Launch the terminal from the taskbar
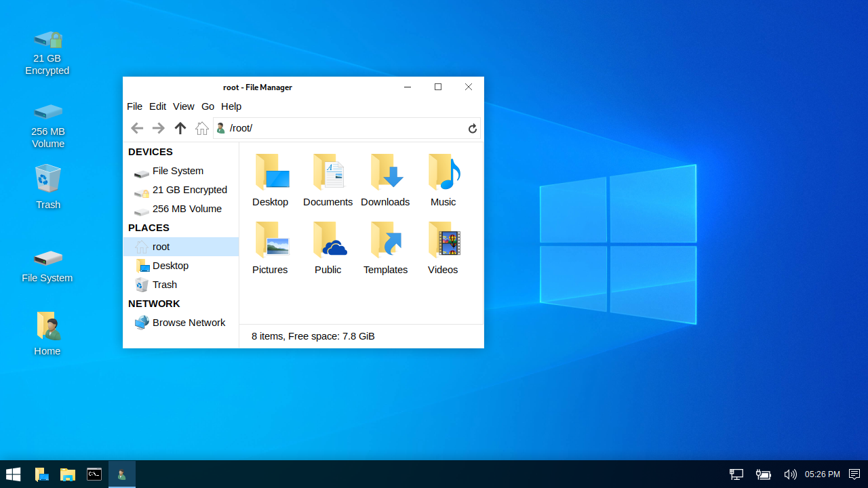 (x=94, y=474)
